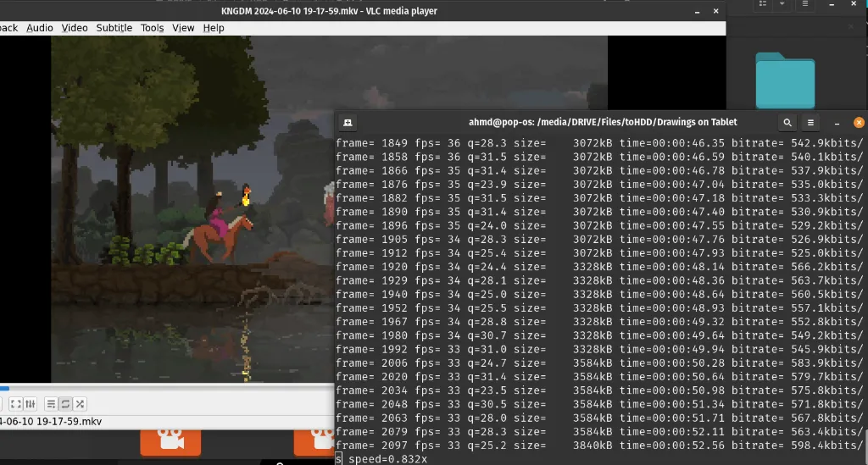Open the Tools menu in VLC
The width and height of the screenshot is (868, 465).
(153, 28)
